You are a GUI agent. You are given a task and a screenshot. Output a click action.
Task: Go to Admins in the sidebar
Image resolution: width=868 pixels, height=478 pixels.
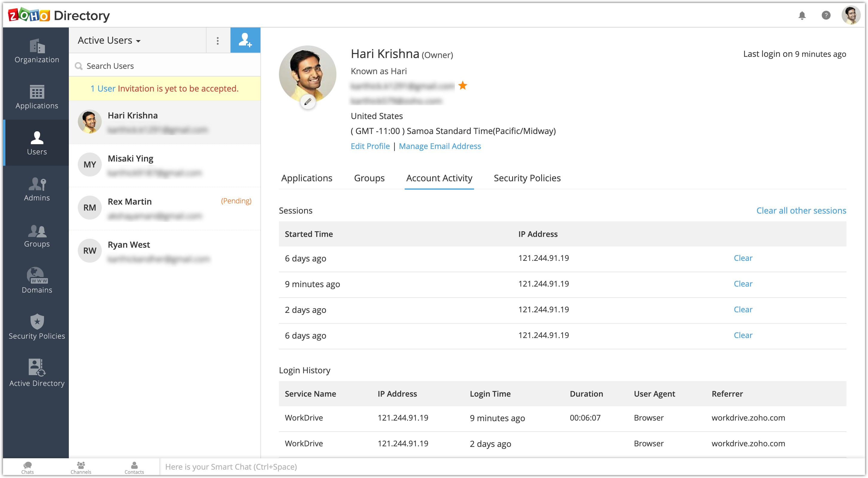click(x=37, y=189)
